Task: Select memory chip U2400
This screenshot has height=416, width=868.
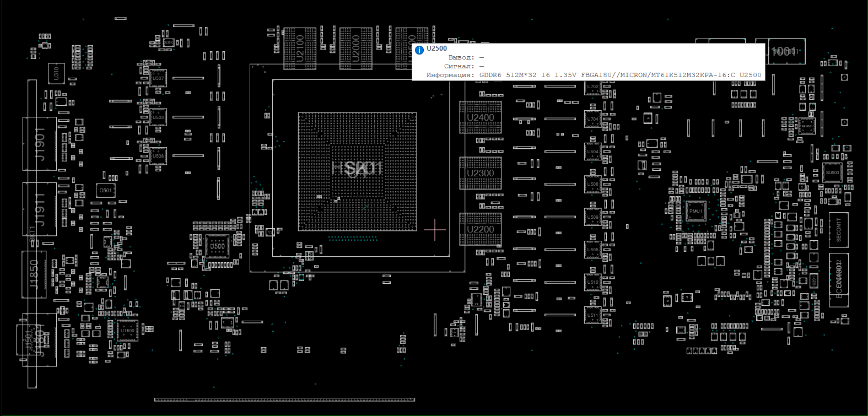Action: coord(481,117)
